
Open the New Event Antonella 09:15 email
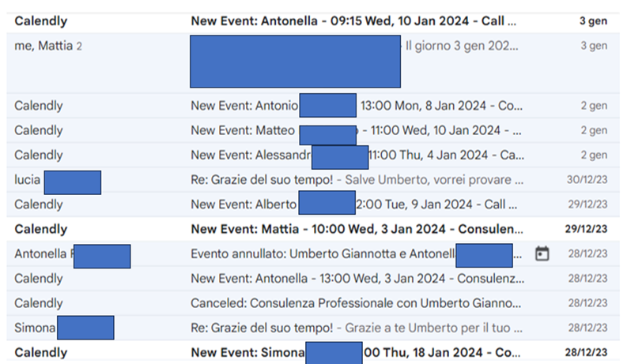(354, 21)
